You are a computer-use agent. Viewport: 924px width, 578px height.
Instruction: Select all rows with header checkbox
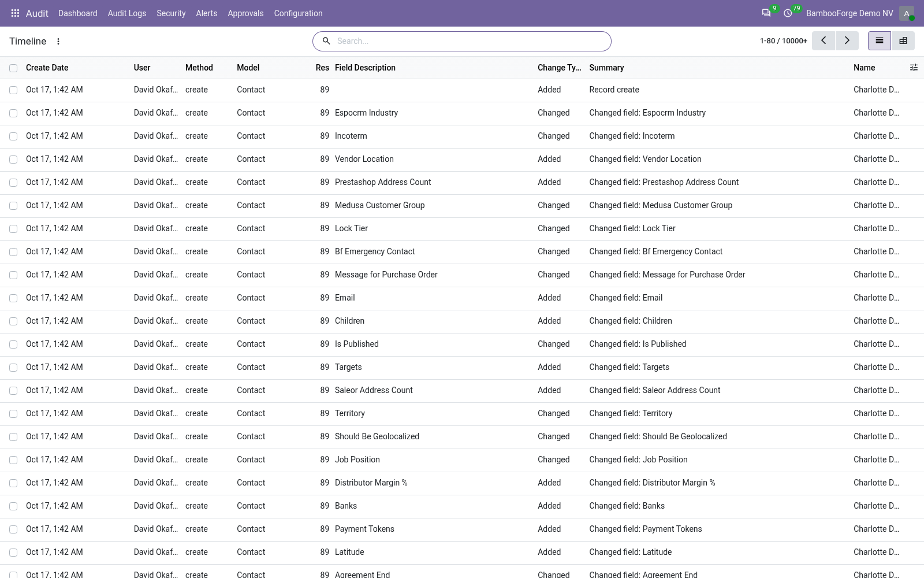[x=13, y=68]
